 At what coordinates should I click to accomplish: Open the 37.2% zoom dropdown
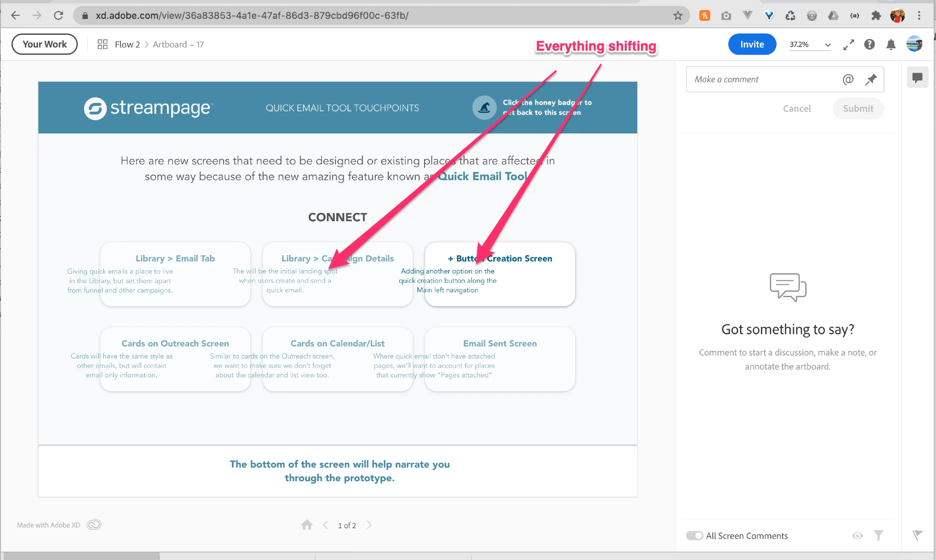coord(810,44)
